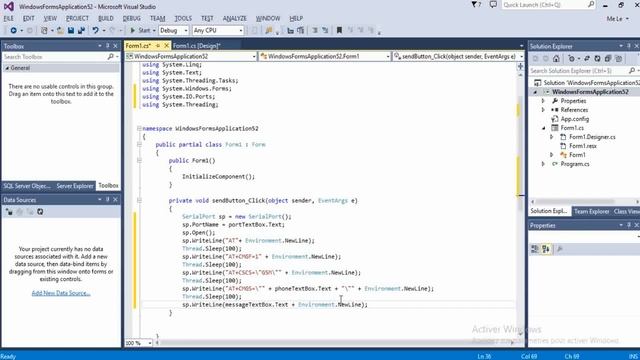Click the Undo arrow icon

(95, 31)
